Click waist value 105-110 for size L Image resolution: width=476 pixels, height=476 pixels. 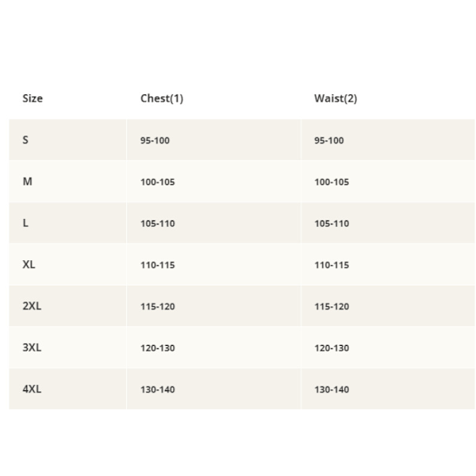[x=332, y=224]
